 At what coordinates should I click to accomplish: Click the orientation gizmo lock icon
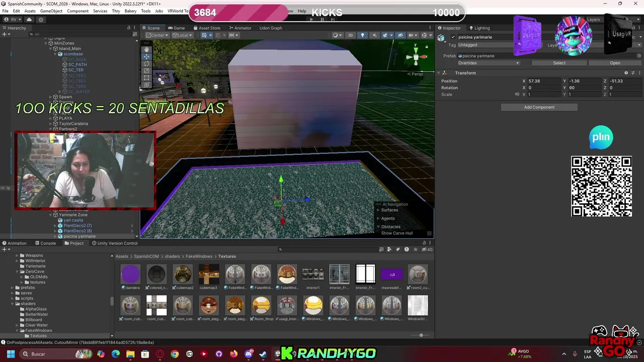(x=427, y=47)
